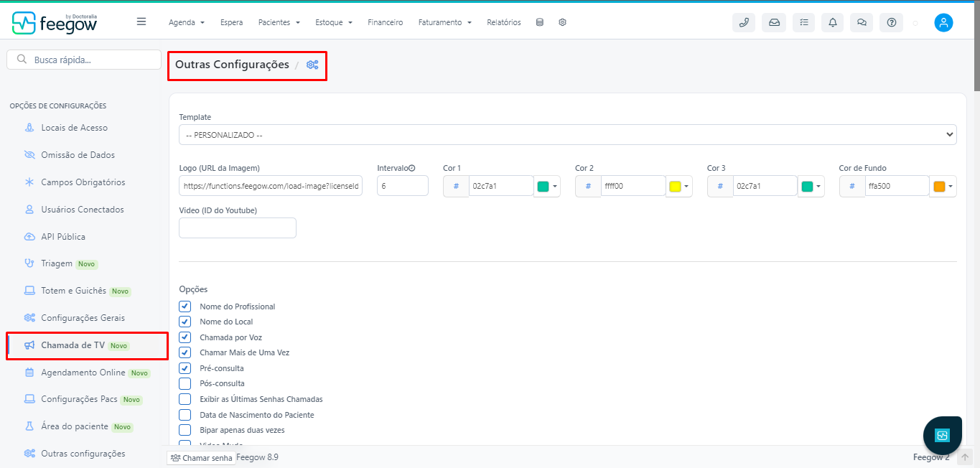Click the Video ID do Youtube field
This screenshot has height=468, width=980.
tap(238, 228)
